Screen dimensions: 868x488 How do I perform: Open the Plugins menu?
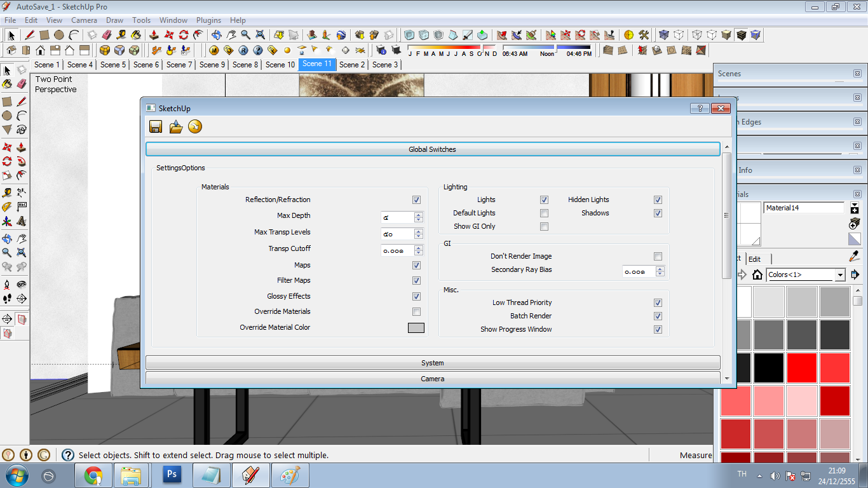[x=208, y=20]
